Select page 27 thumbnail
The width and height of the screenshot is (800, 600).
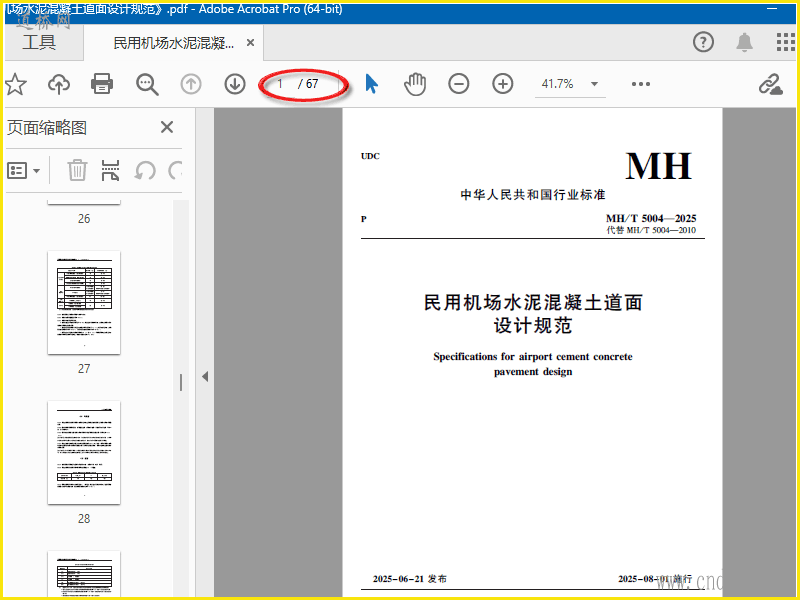84,303
